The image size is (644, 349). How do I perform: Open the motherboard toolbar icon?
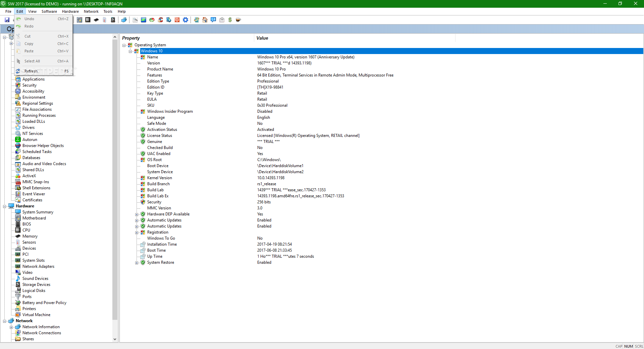[x=79, y=20]
